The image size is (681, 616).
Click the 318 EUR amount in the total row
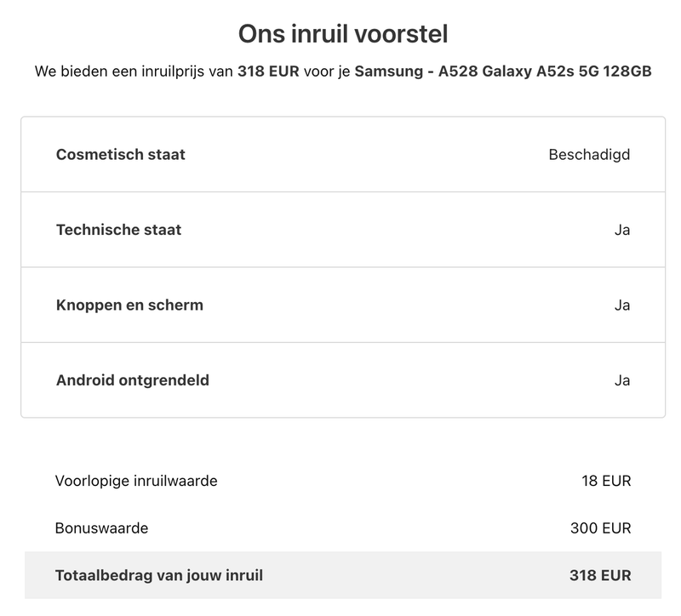(x=600, y=576)
